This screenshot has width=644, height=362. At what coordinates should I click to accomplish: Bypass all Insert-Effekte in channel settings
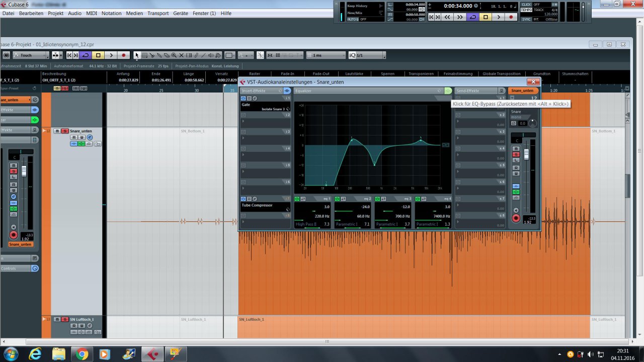click(x=287, y=91)
